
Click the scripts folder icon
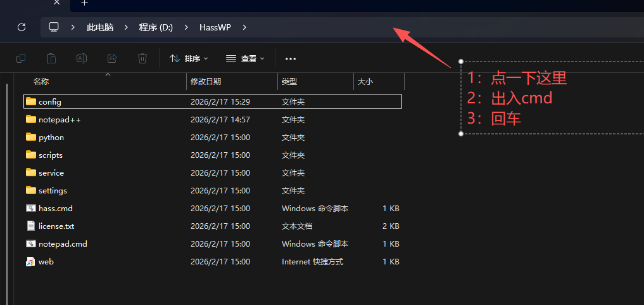[x=31, y=155]
